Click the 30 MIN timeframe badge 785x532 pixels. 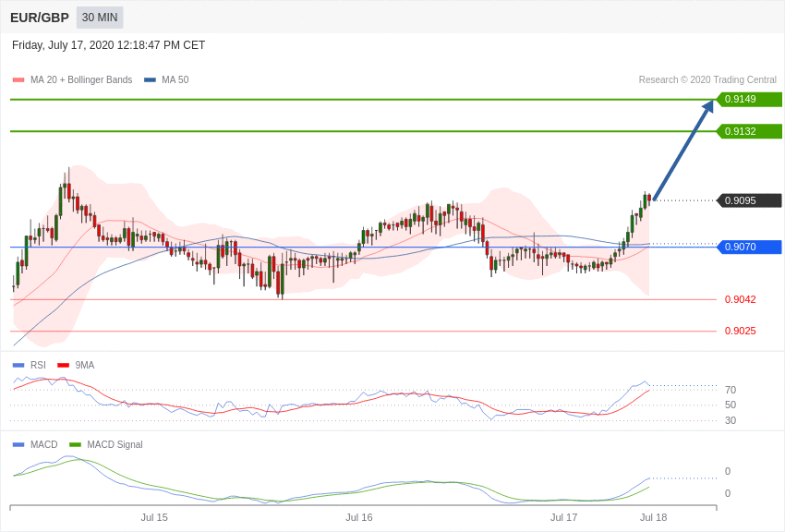(100, 18)
